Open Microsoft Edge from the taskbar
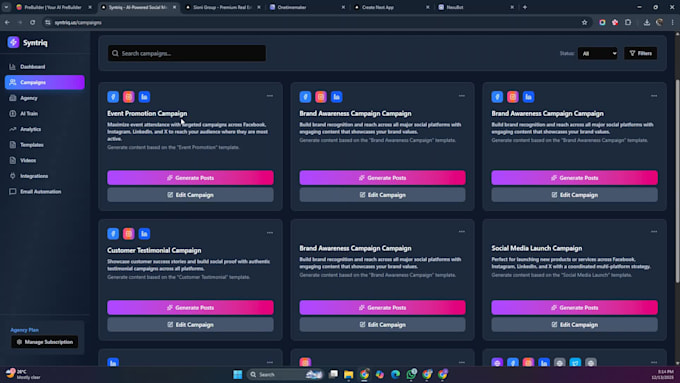 [x=396, y=374]
